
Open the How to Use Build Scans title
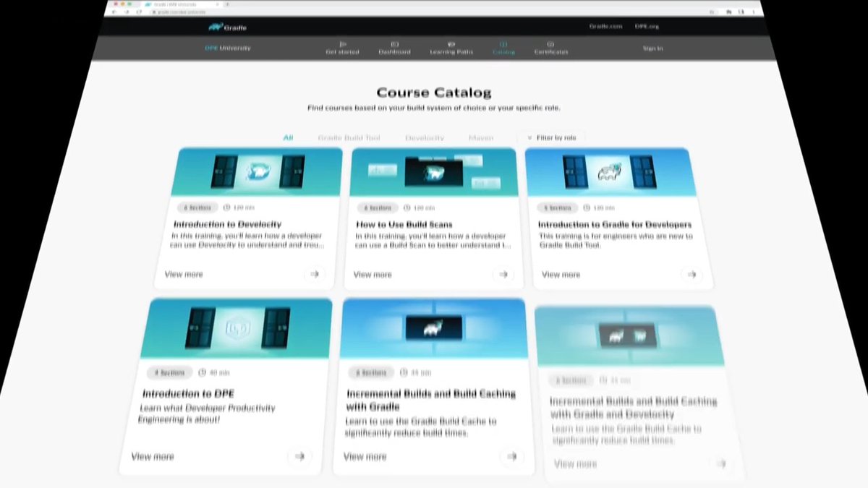click(x=404, y=225)
